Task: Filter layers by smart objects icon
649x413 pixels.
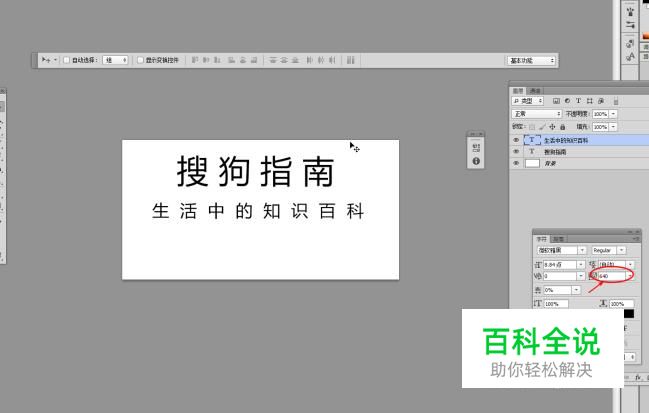Action: [601, 101]
